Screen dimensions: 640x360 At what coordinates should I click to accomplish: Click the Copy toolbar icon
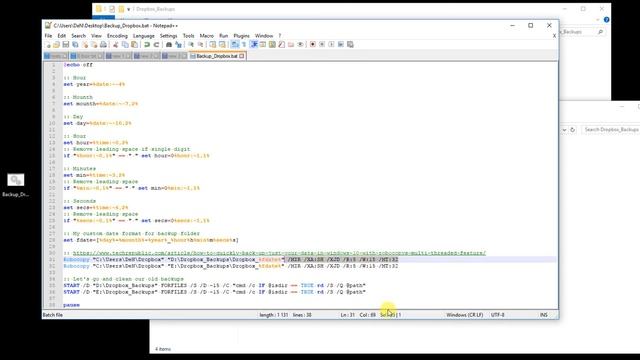click(124, 44)
